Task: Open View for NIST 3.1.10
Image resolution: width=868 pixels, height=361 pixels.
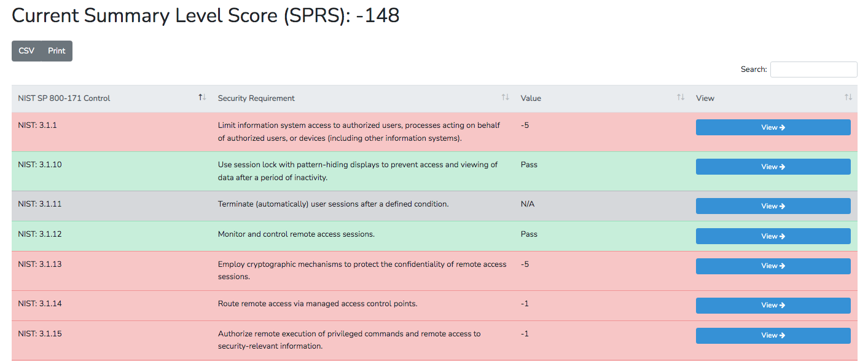Action: (x=773, y=167)
